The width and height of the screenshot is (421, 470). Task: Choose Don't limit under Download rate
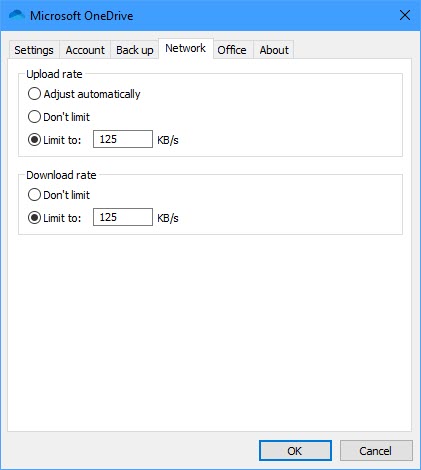coord(59,195)
